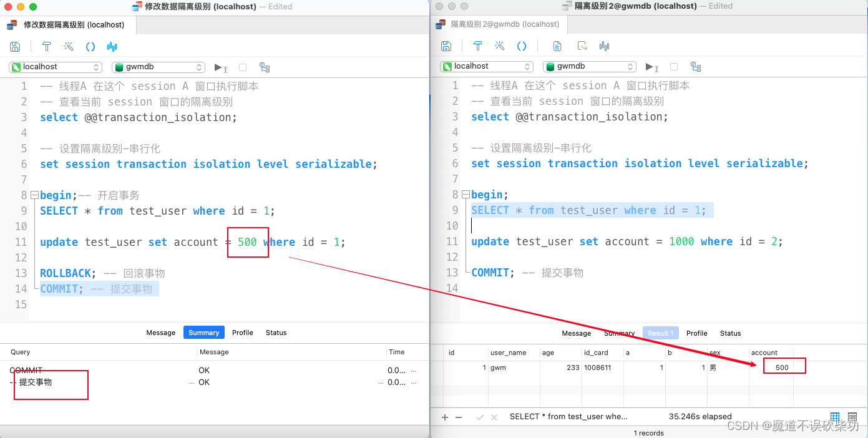This screenshot has height=438, width=868.
Task: Click the user_name column header
Action: point(514,353)
